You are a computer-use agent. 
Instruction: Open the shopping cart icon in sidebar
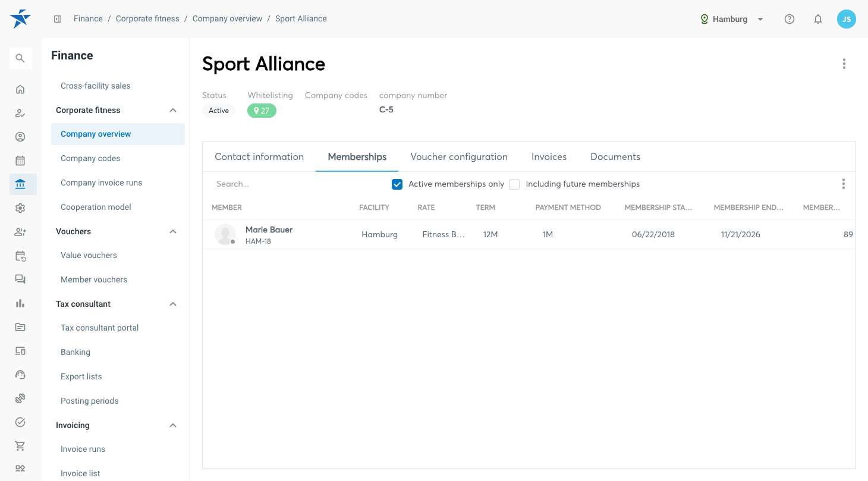pyautogui.click(x=20, y=446)
